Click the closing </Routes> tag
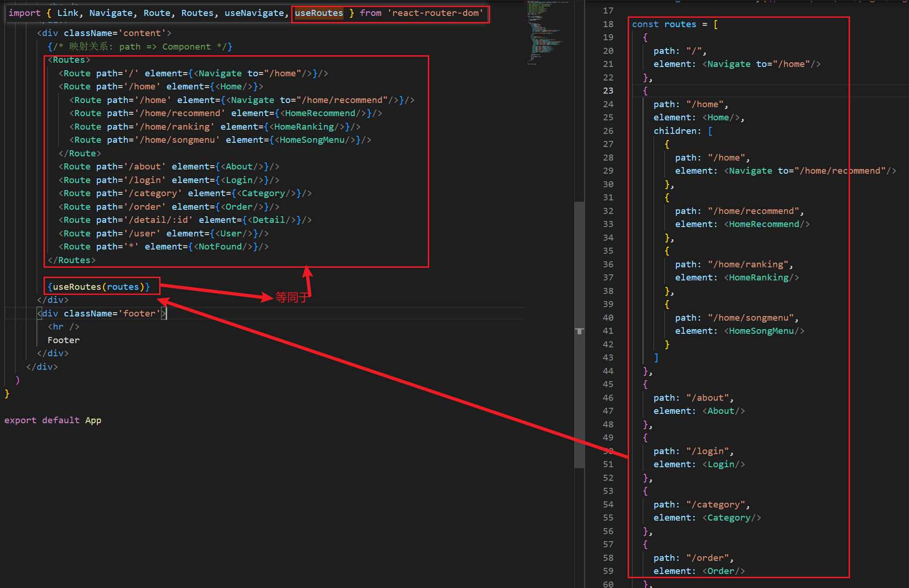The height and width of the screenshot is (588, 909). [x=72, y=260]
